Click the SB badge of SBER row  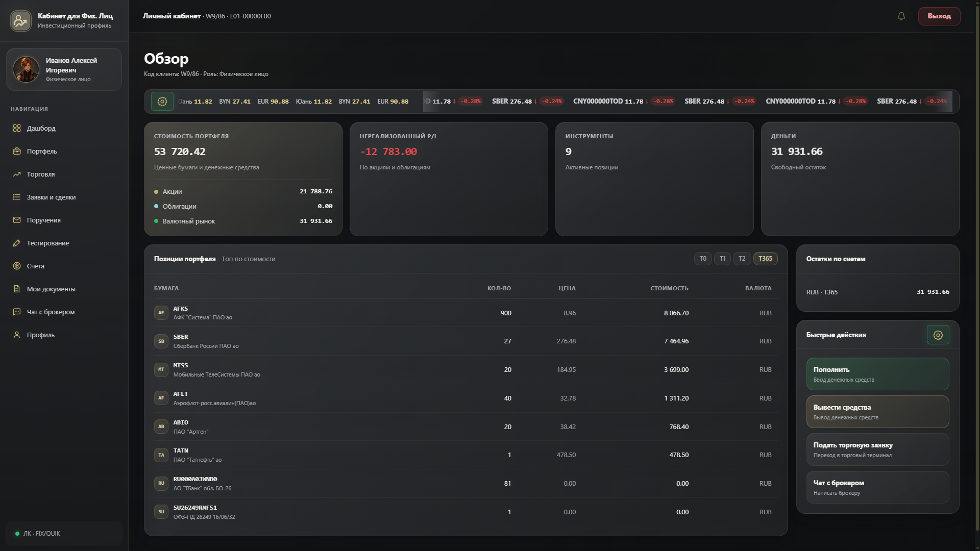161,341
